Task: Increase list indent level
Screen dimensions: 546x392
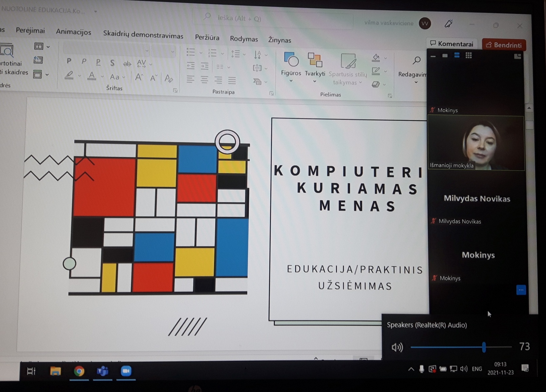Action: (205, 66)
